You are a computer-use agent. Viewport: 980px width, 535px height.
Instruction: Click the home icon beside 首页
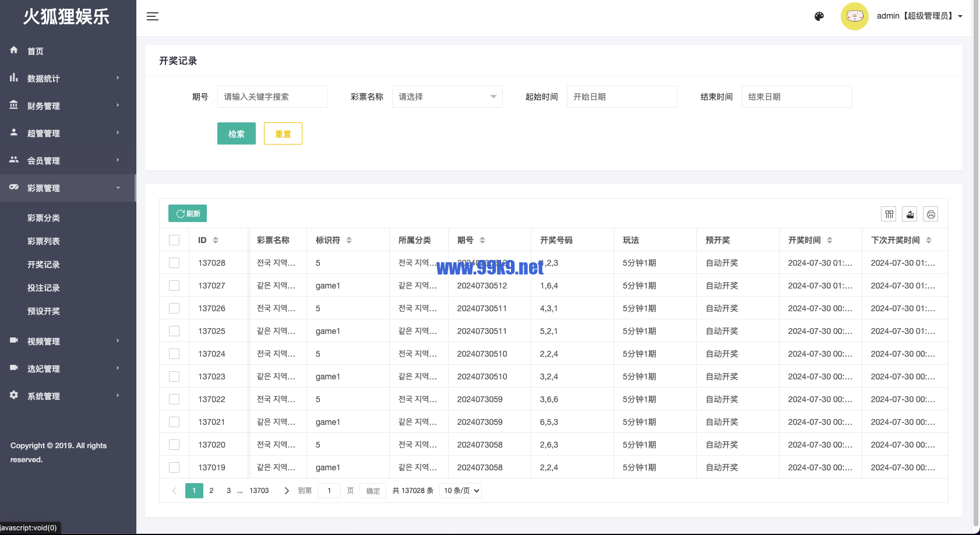14,50
